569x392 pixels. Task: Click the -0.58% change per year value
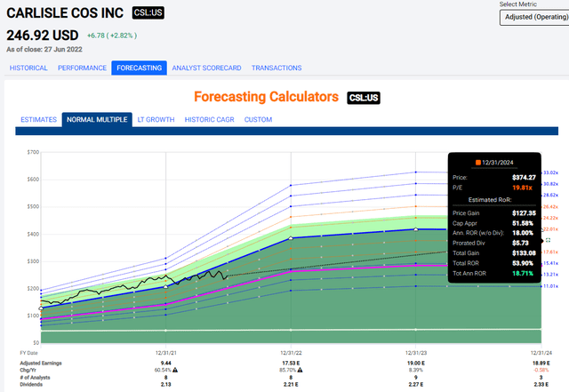pyautogui.click(x=541, y=370)
